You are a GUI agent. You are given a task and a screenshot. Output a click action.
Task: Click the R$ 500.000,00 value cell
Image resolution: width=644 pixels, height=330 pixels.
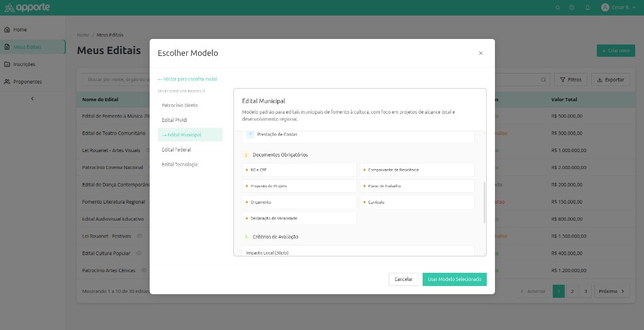(x=567, y=116)
